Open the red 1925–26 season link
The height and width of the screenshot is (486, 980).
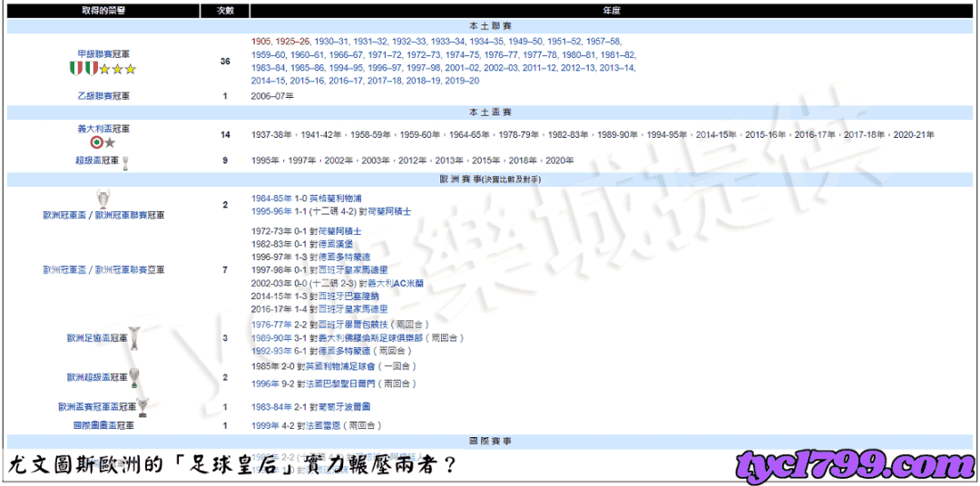(292, 41)
